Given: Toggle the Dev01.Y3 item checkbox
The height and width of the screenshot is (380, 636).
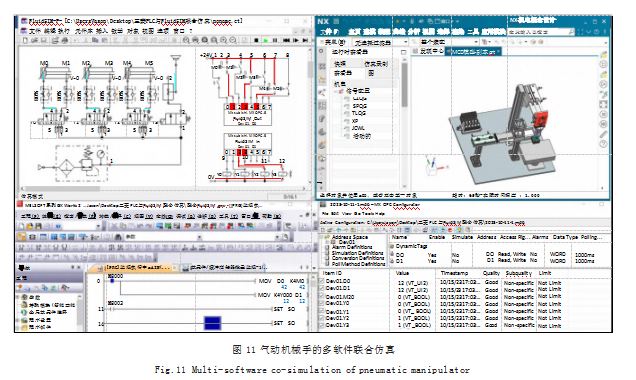Looking at the screenshot, I should [x=322, y=325].
